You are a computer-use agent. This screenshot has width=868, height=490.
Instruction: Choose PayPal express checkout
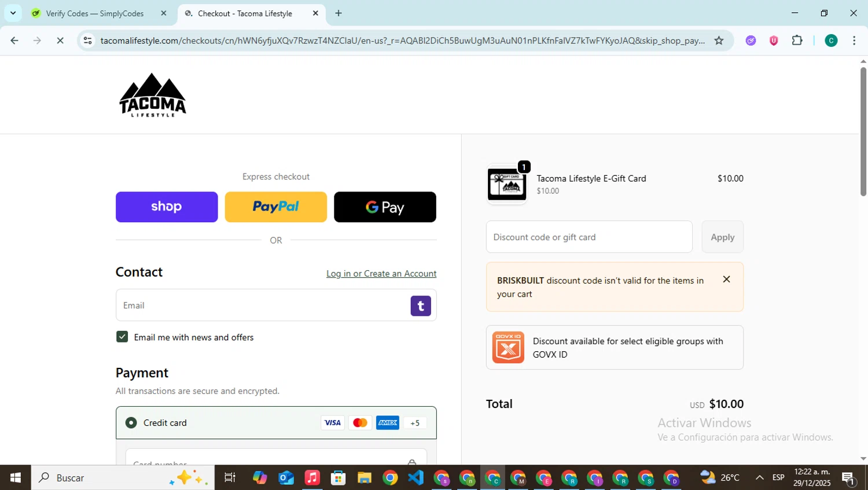(x=275, y=207)
